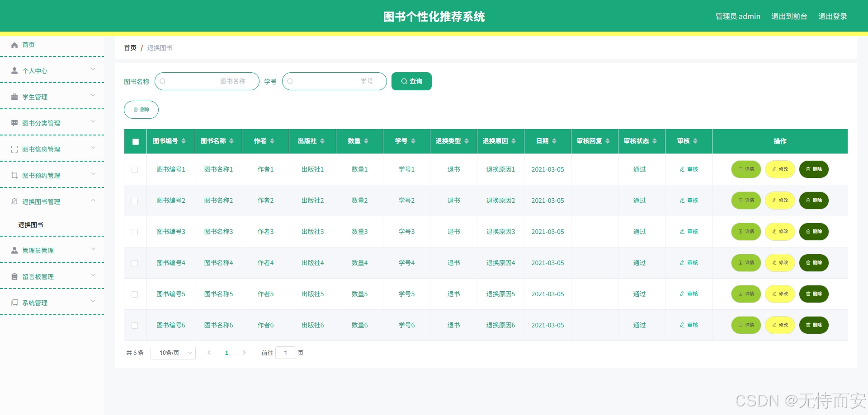
Task: Click 详情 for 图书编号5 row
Action: click(746, 294)
